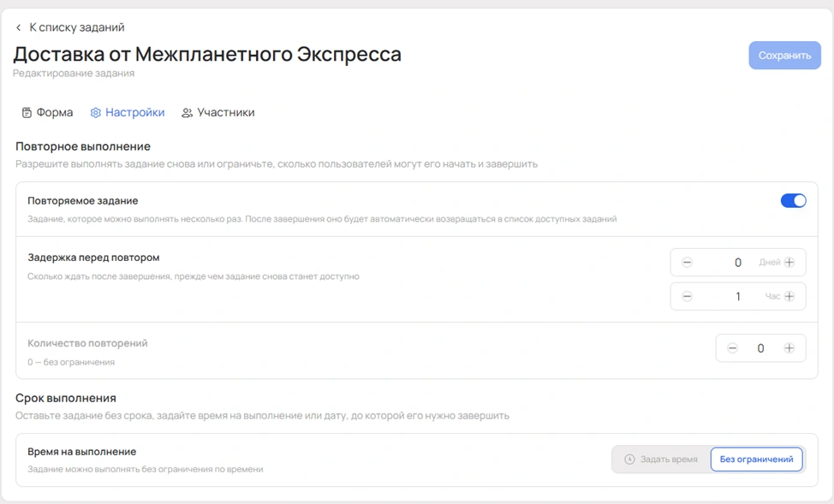Image resolution: width=834 pixels, height=504 pixels.
Task: Click the Дней value field showing 0
Action: tap(738, 262)
